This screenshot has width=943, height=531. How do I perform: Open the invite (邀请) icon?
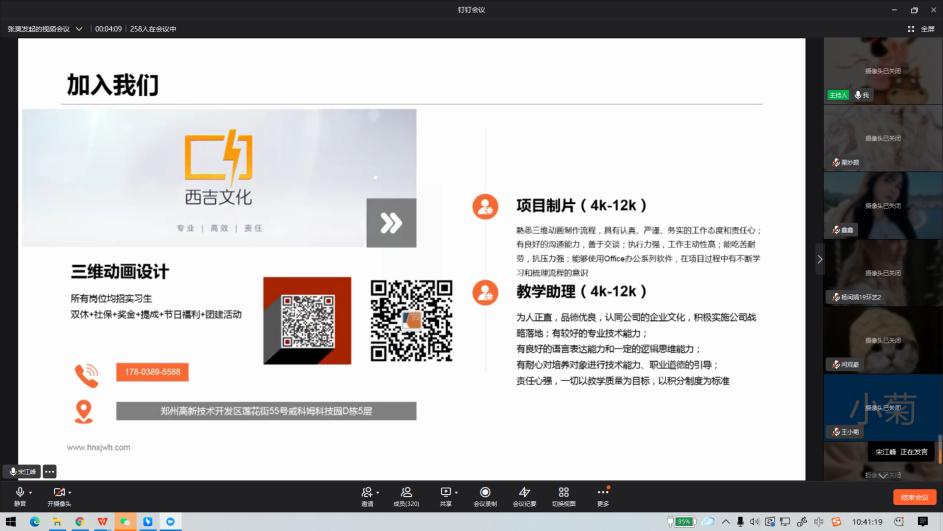pos(366,492)
